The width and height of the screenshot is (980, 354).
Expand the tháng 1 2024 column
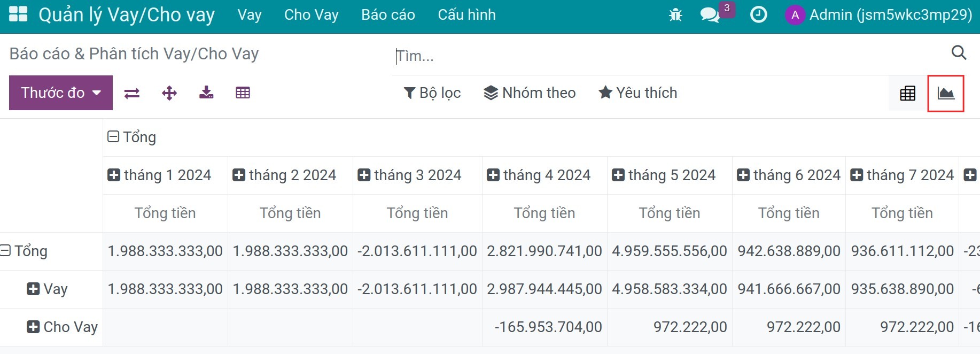(159, 175)
